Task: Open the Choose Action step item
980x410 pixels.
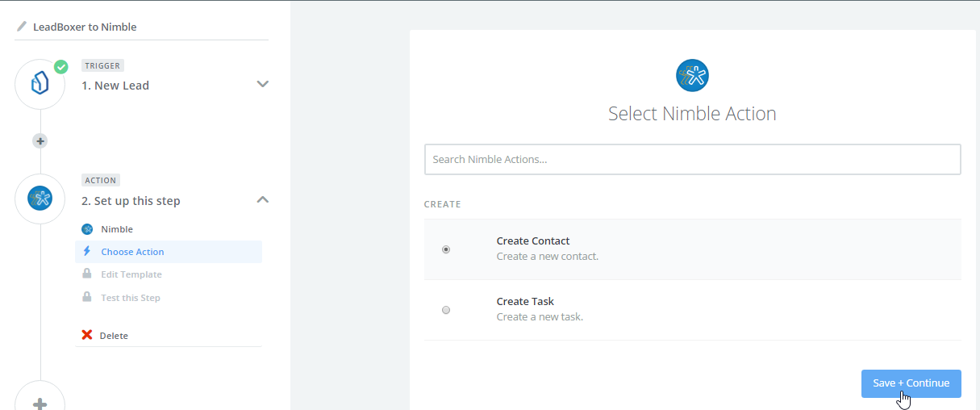Action: (x=132, y=252)
